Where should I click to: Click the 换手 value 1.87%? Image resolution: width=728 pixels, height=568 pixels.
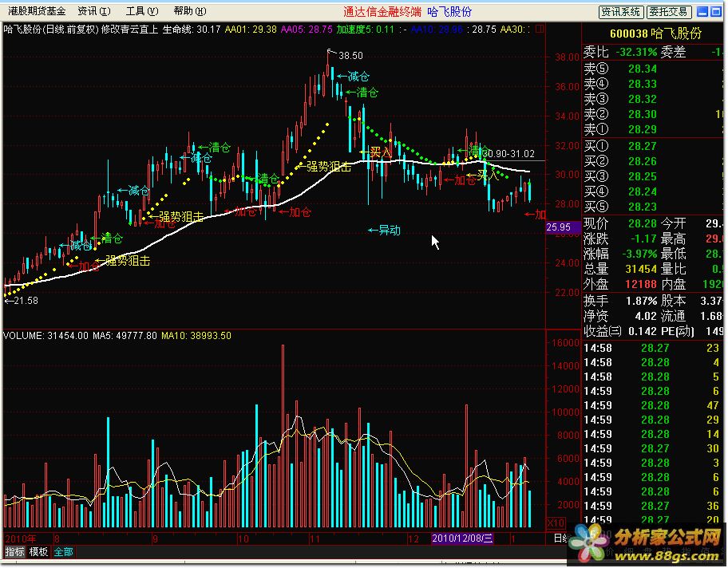641,302
